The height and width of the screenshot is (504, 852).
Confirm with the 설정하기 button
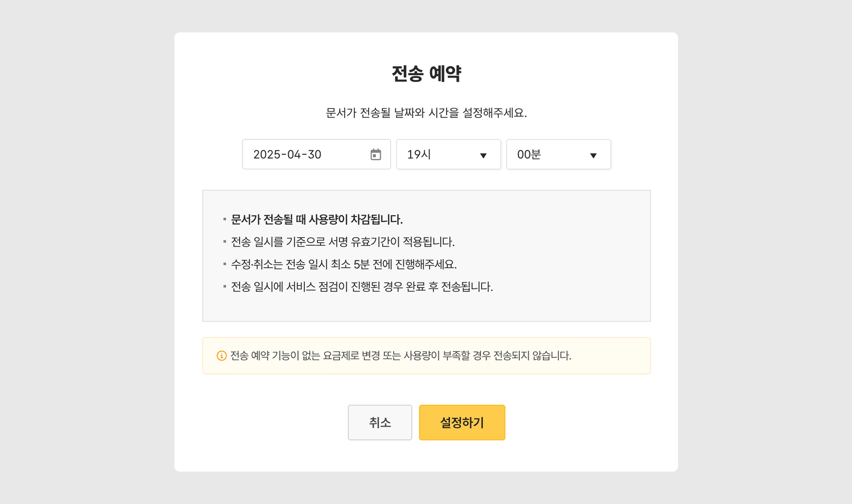coord(462,423)
